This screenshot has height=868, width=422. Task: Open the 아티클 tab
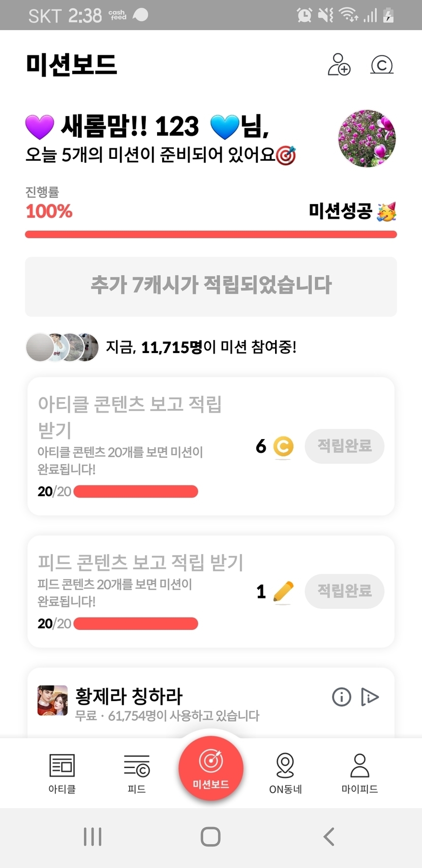(62, 773)
